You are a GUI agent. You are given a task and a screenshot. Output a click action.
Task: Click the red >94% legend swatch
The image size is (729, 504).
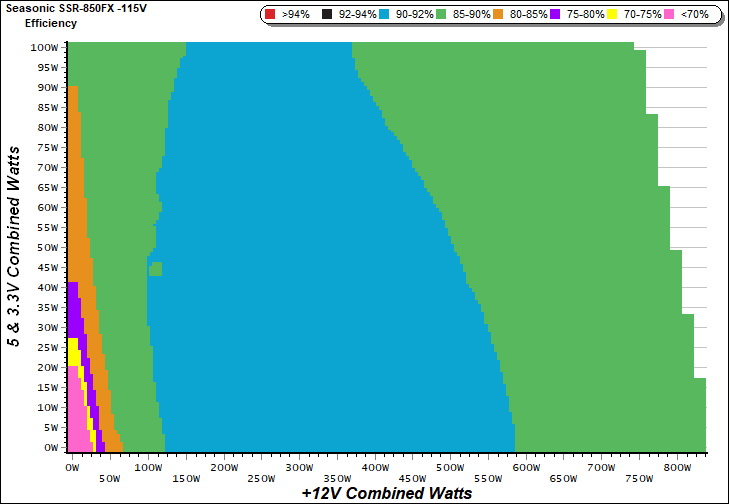pyautogui.click(x=272, y=15)
